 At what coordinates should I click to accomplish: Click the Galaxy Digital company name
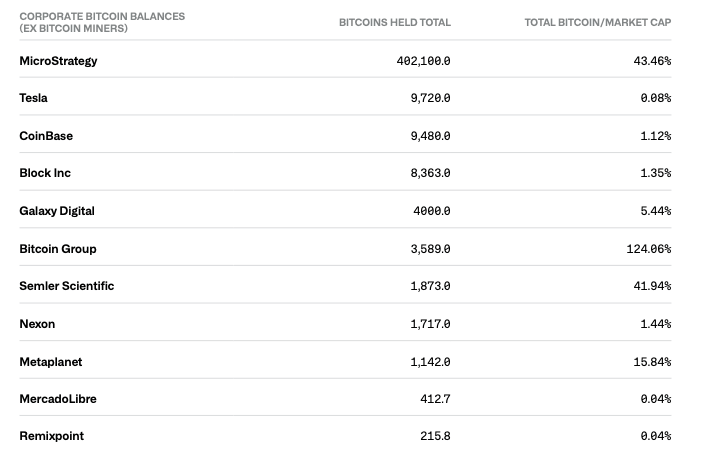[56, 211]
